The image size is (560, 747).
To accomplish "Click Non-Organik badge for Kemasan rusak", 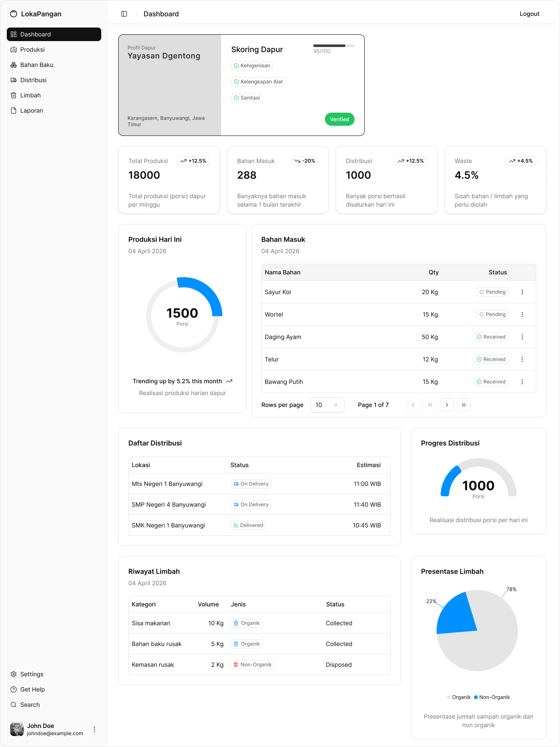I will click(x=252, y=665).
